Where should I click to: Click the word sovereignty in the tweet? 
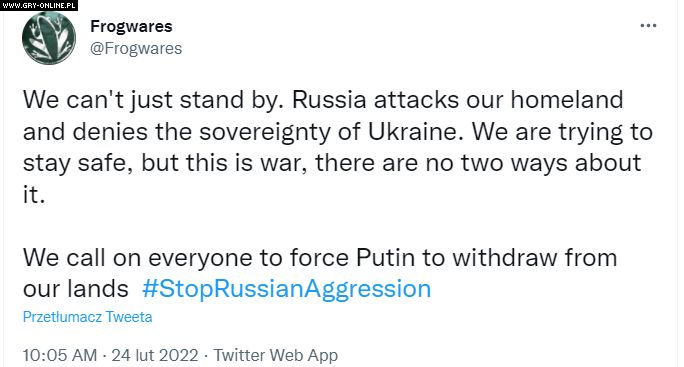click(265, 133)
